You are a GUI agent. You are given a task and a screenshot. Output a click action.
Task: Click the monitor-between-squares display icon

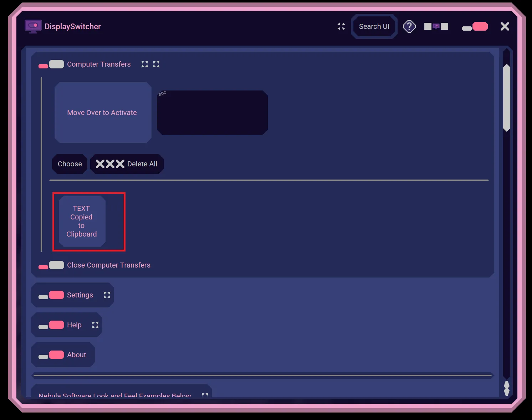point(436,26)
